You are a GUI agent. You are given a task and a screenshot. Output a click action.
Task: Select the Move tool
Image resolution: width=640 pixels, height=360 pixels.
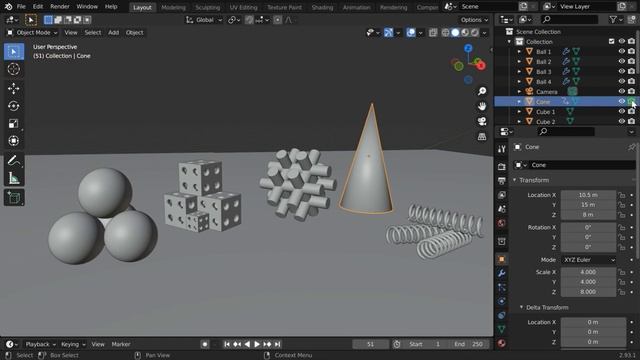click(x=14, y=89)
